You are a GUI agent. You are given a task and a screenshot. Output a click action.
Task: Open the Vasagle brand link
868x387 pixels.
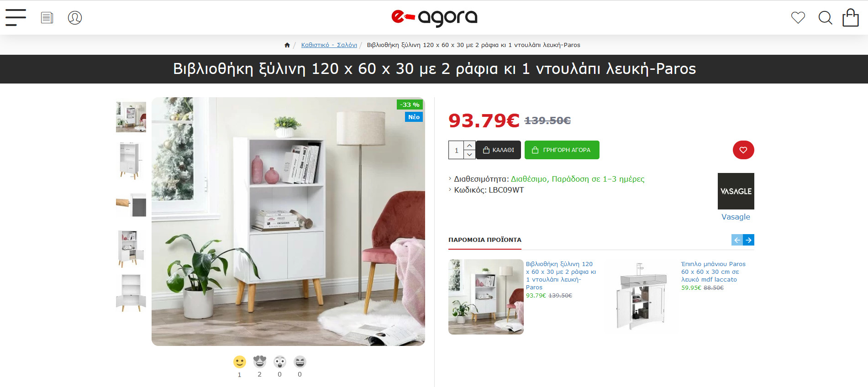(736, 217)
